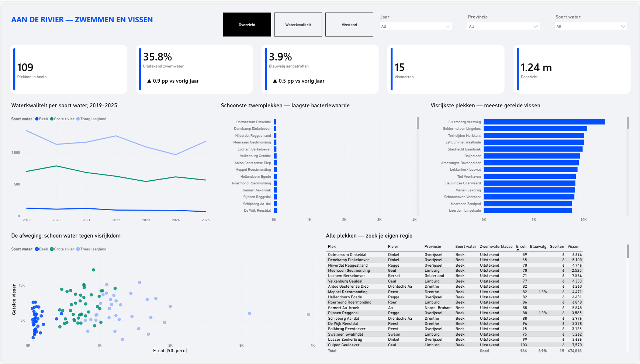Expand the Jaar filter dropdown

pos(416,26)
